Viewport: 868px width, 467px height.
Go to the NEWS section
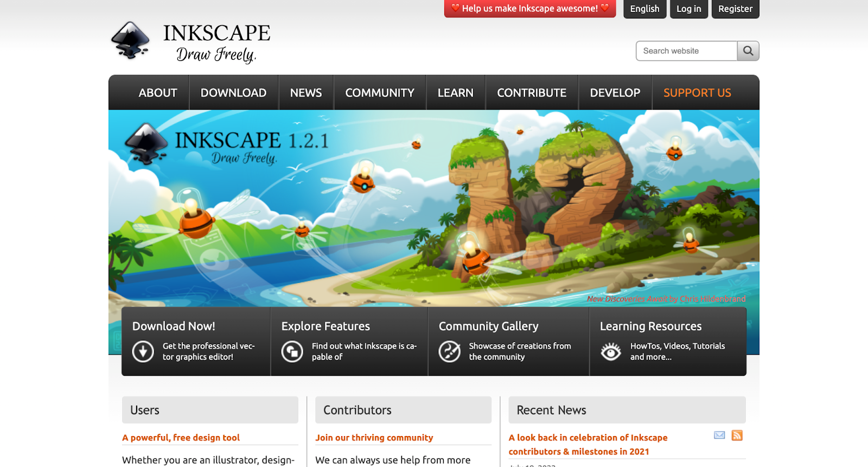[306, 93]
